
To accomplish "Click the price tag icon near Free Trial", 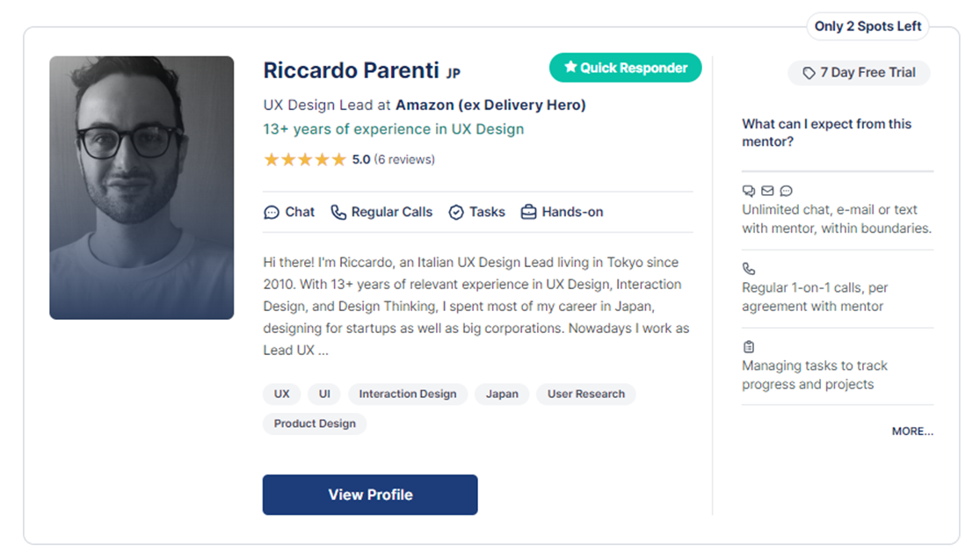I will (809, 73).
